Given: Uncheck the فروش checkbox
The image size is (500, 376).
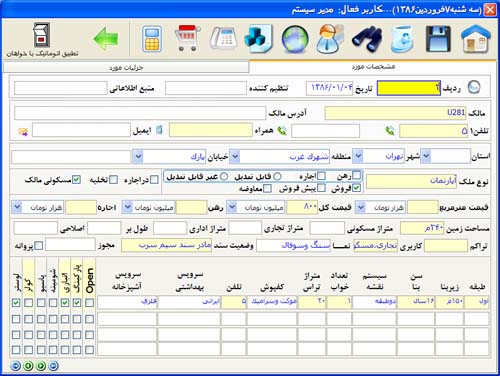Looking at the screenshot, I should tap(356, 188).
